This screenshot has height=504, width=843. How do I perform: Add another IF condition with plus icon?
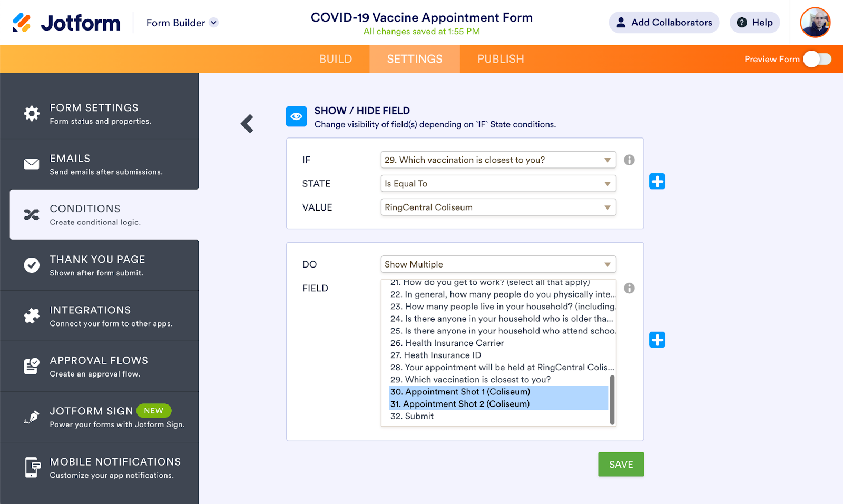pos(657,182)
